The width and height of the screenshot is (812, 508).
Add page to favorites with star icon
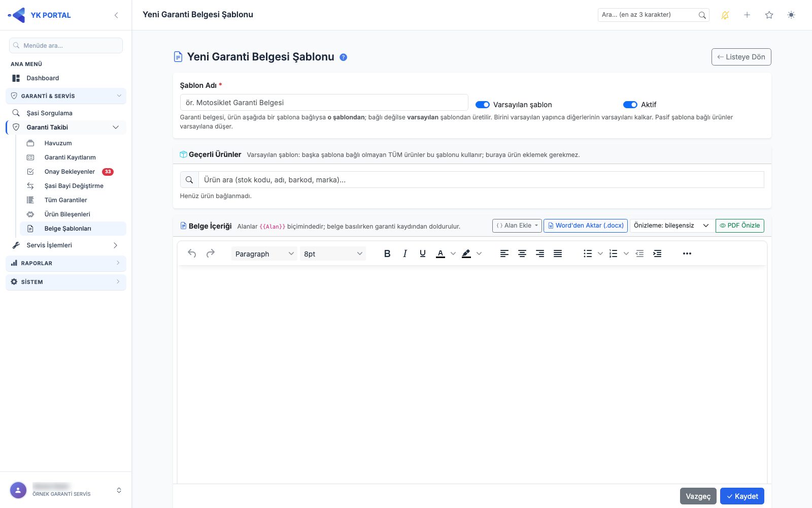tap(769, 15)
